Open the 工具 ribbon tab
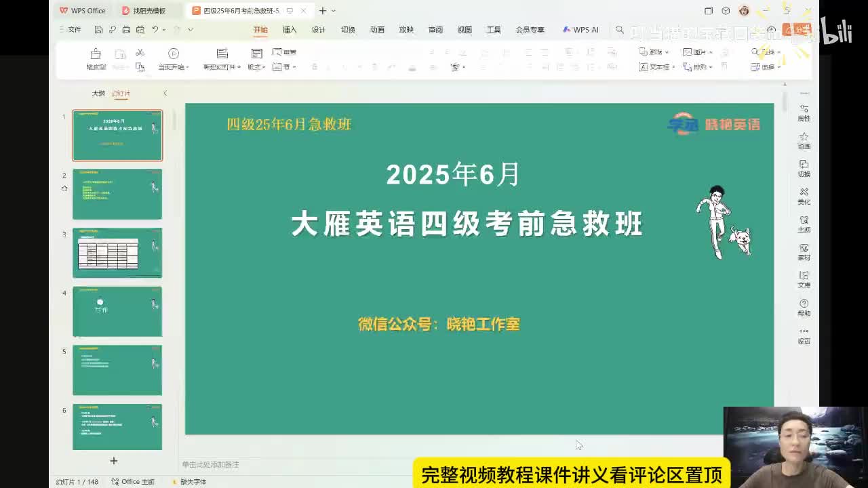 [494, 30]
